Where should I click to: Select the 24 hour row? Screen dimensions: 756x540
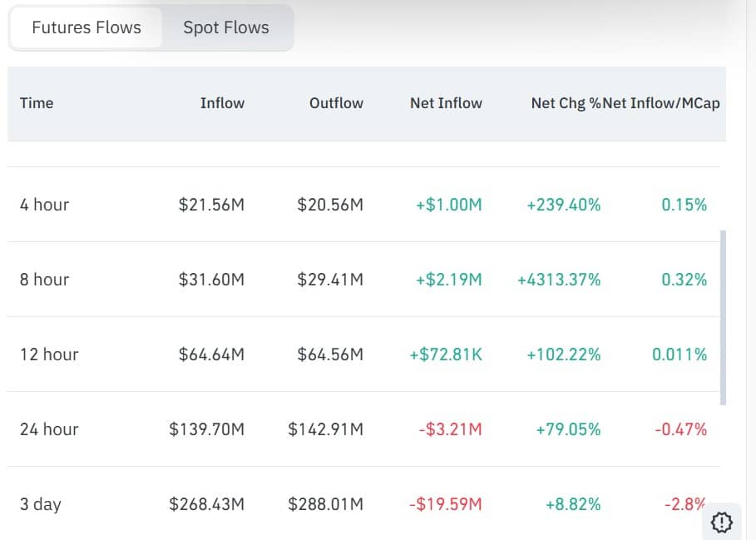pyautogui.click(x=49, y=429)
